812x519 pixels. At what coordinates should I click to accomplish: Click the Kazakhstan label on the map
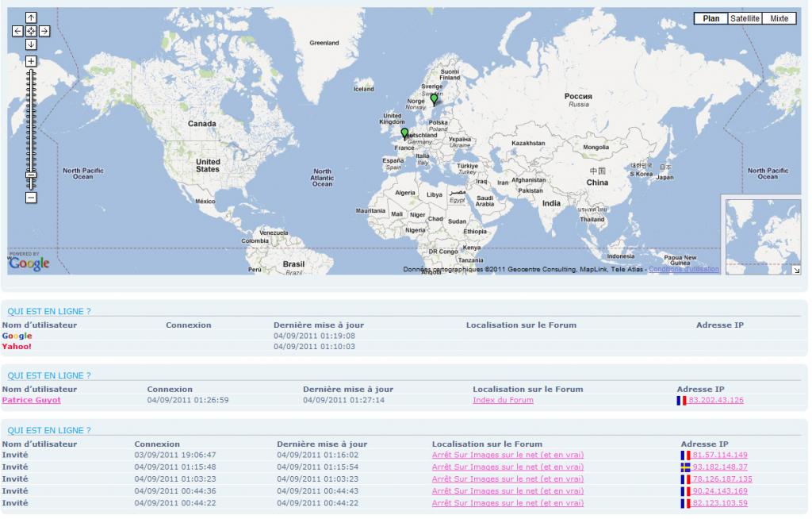528,143
